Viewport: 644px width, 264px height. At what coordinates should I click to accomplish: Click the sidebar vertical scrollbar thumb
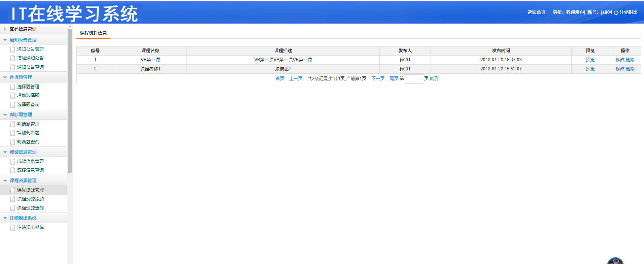(70, 101)
